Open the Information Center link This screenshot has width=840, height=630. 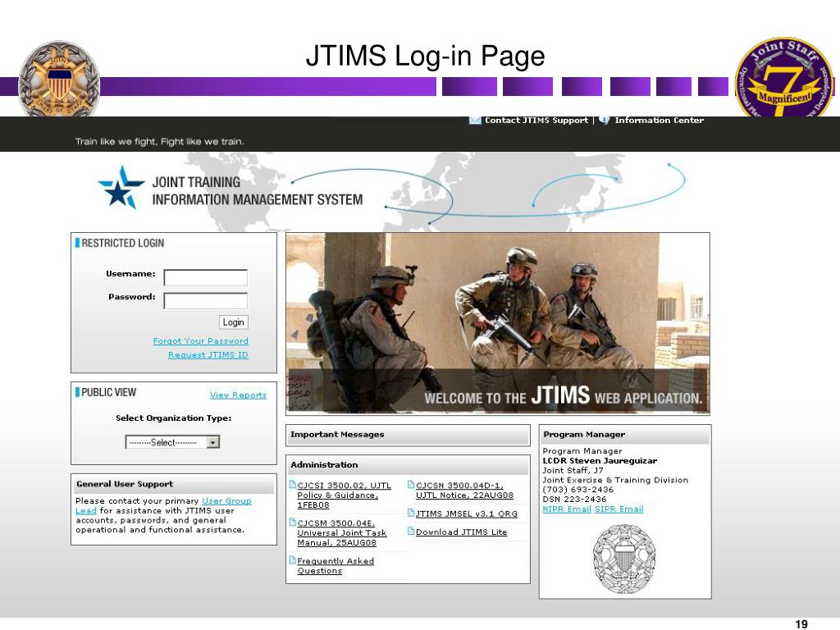click(x=659, y=120)
